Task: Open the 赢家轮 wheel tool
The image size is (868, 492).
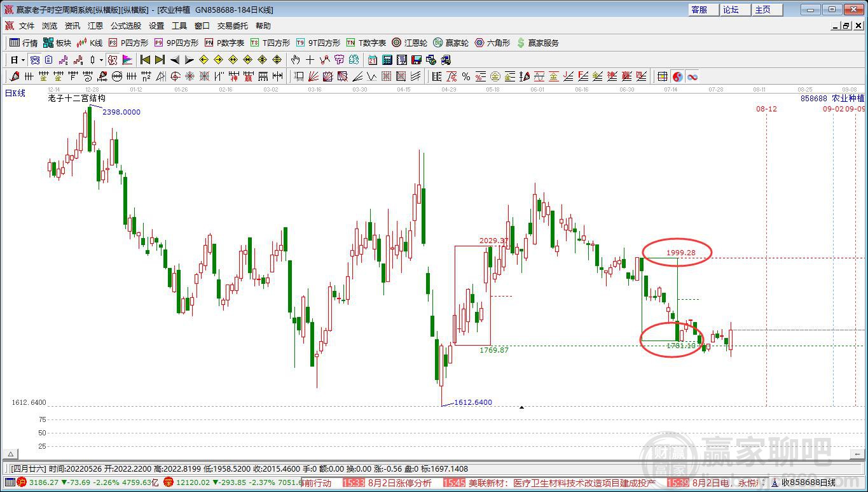Action: [x=451, y=43]
